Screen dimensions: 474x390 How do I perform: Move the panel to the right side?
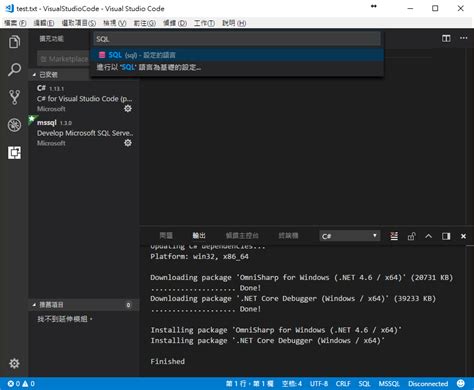pos(446,236)
